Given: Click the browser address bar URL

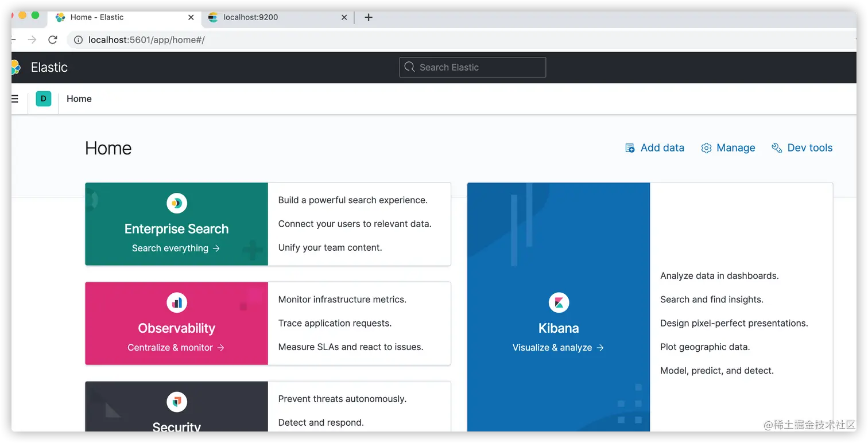Looking at the screenshot, I should tap(146, 40).
